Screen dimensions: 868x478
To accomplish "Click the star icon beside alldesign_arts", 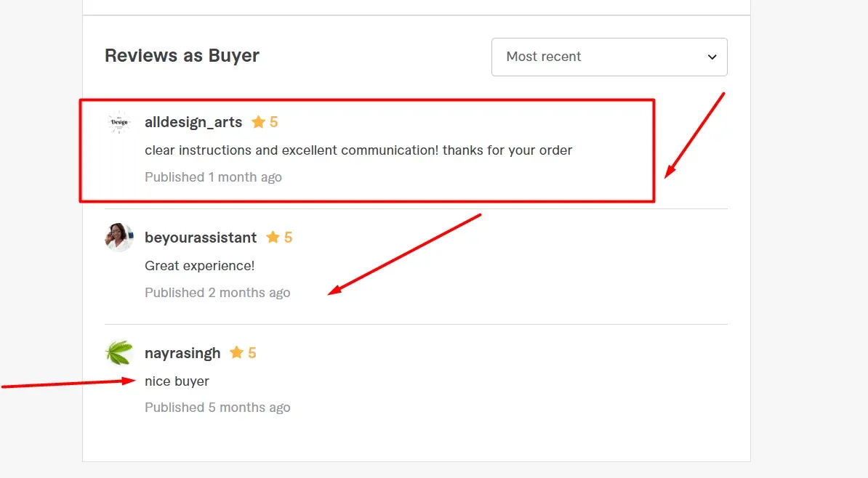I will 258,122.
